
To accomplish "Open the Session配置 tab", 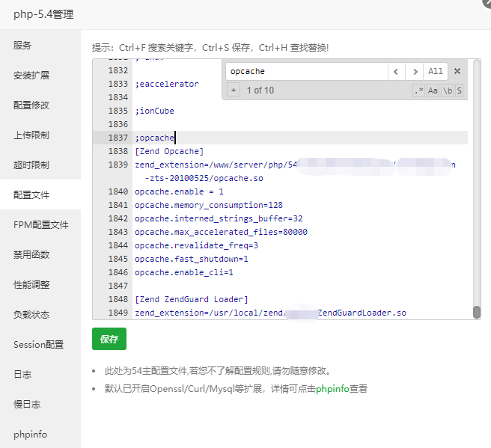I will pyautogui.click(x=38, y=344).
